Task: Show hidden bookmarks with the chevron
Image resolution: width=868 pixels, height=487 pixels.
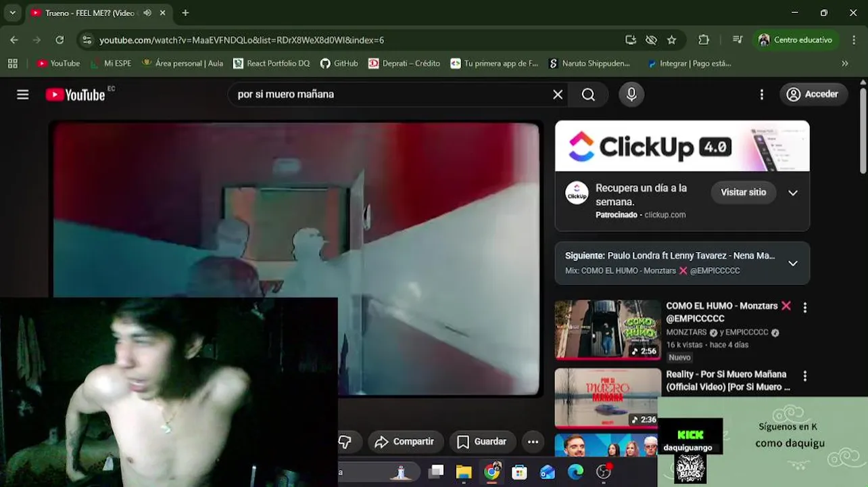Action: (x=844, y=64)
